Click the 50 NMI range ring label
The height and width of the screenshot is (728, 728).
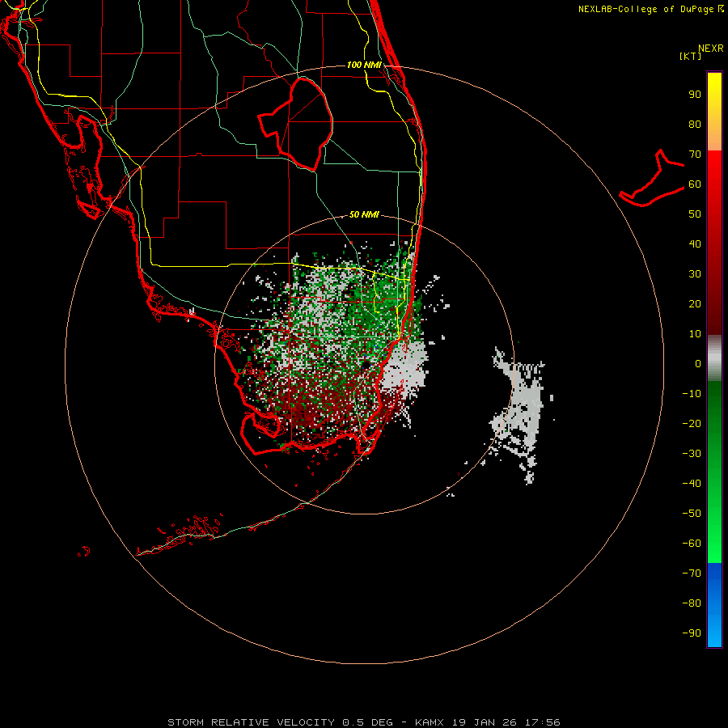364,214
